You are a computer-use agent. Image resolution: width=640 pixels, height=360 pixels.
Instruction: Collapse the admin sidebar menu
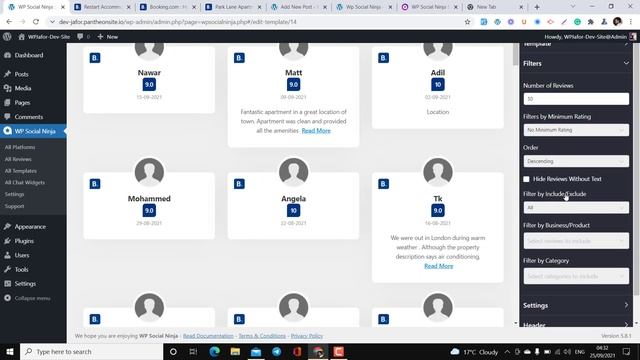pos(33,298)
